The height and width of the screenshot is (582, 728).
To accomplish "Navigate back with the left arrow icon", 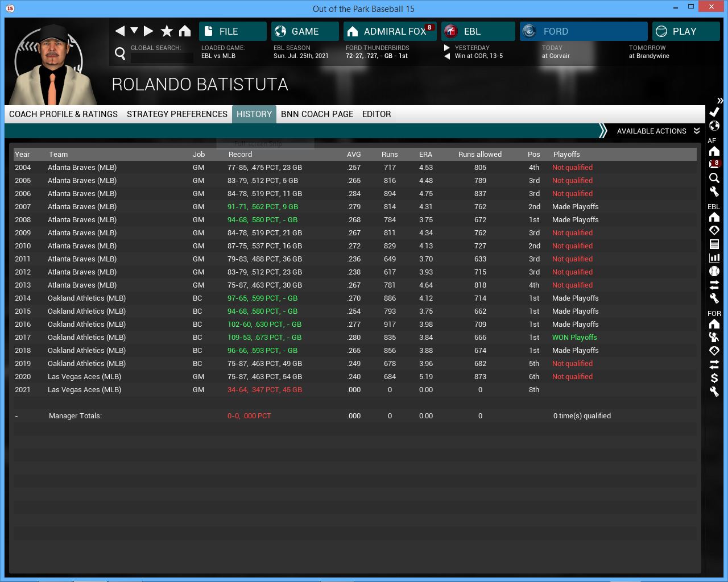I will point(119,31).
